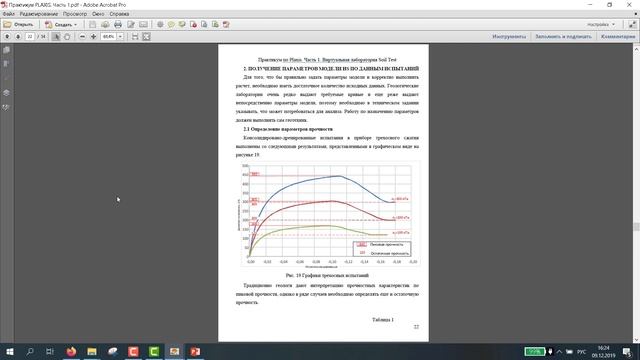Open the Инструменты (Tools) pane
Image resolution: width=640 pixels, height=360 pixels.
[509, 37]
